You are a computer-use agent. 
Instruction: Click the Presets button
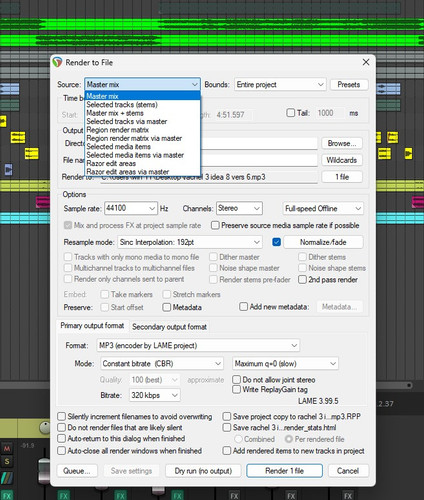[349, 84]
